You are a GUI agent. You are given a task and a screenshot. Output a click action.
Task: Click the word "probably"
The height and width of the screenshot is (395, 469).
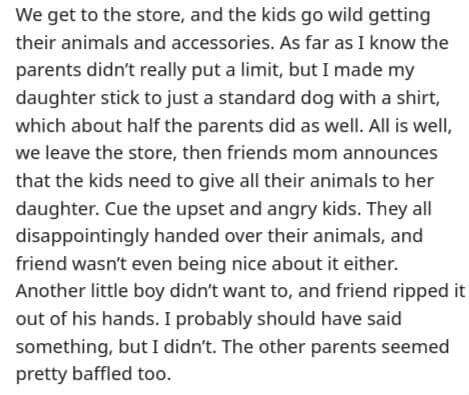(213, 319)
